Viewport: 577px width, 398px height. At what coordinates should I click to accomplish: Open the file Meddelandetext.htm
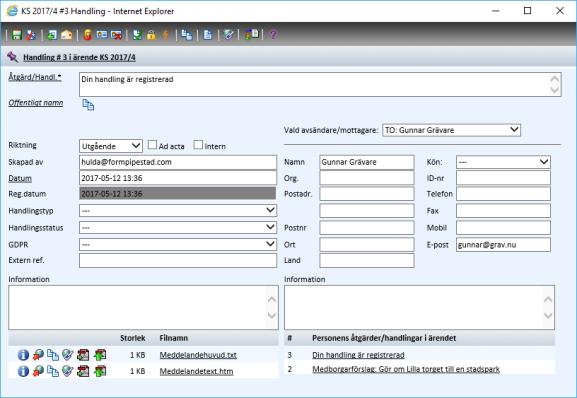[196, 372]
